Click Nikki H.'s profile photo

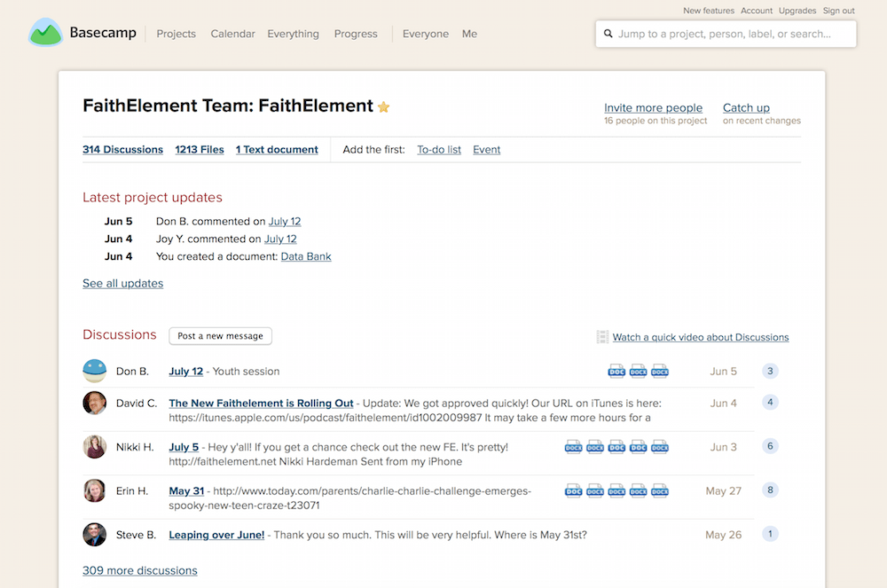[x=95, y=447]
